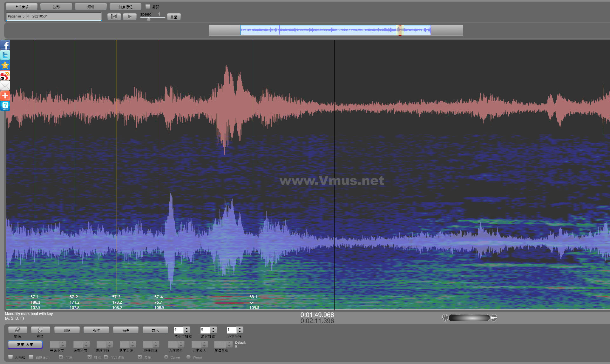Decrease 每小节拍数 beats-per-bar stepper
This screenshot has width=610, height=364.
pyautogui.click(x=187, y=332)
